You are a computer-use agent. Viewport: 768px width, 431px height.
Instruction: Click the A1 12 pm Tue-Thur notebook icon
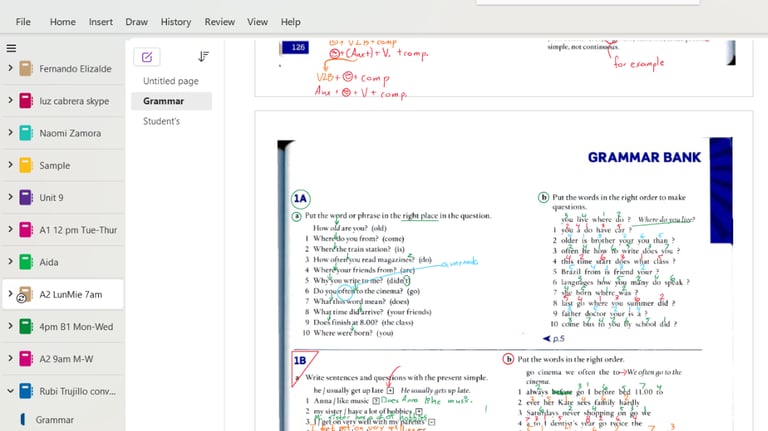click(x=26, y=230)
